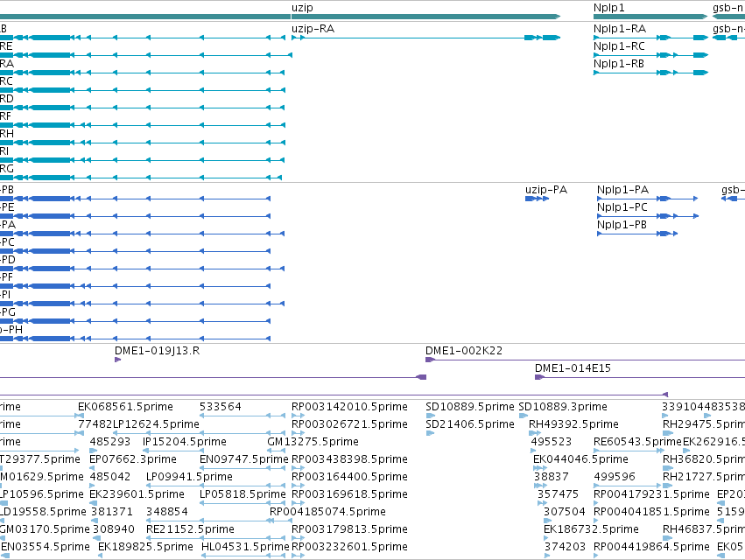Click the purple DME1-002K22 start marker

[430, 360]
